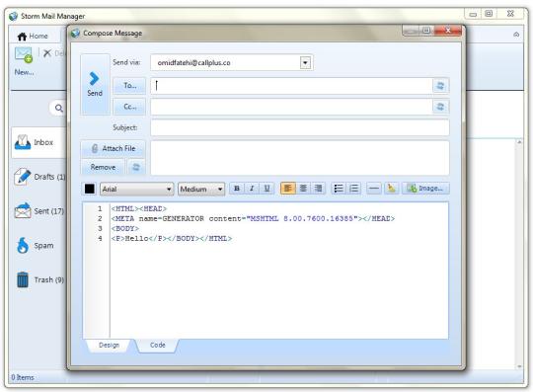This screenshot has height=392, width=533.
Task: Minimize the Storm Mail Manager window
Action: click(473, 14)
